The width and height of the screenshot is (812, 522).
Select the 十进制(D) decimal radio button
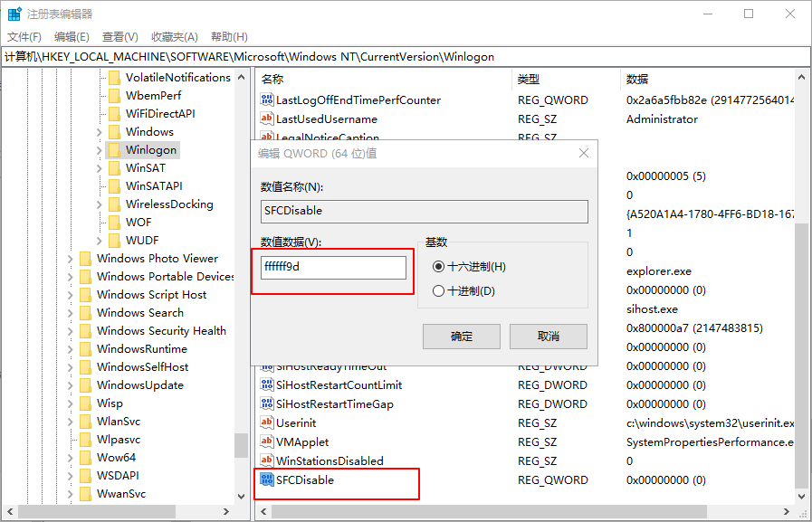pyautogui.click(x=439, y=291)
